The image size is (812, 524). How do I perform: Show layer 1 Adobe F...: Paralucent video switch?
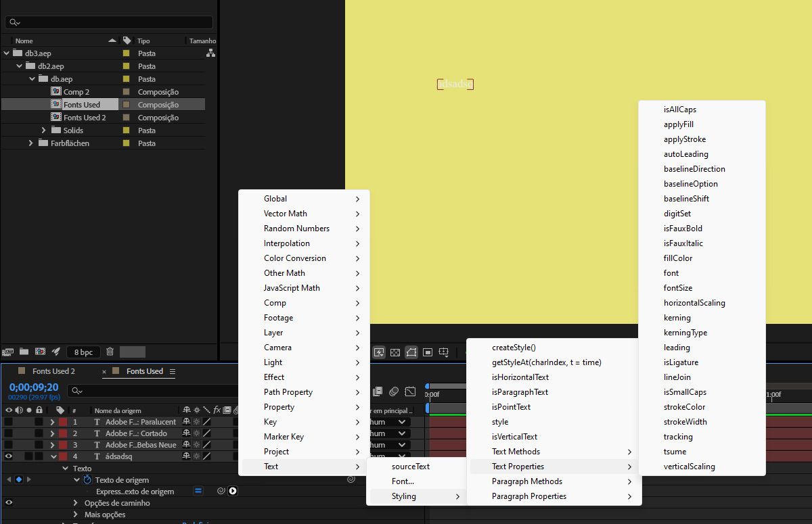tap(9, 422)
